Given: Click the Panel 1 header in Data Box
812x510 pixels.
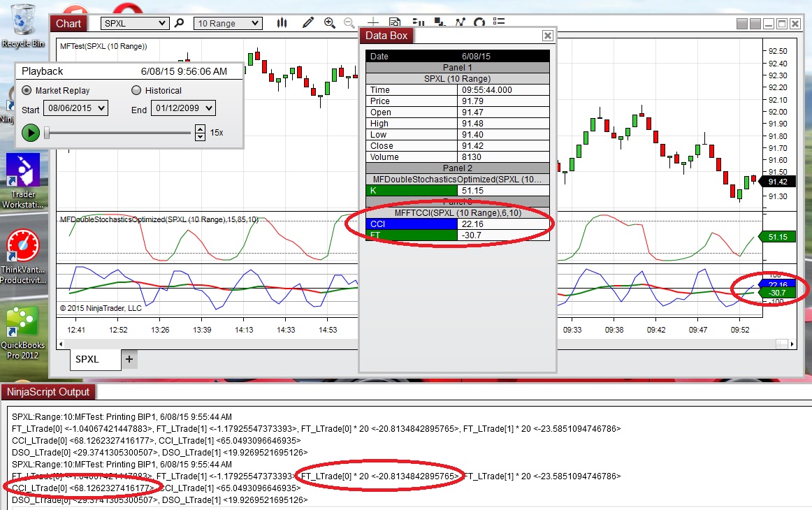Looking at the screenshot, I should click(x=458, y=67).
